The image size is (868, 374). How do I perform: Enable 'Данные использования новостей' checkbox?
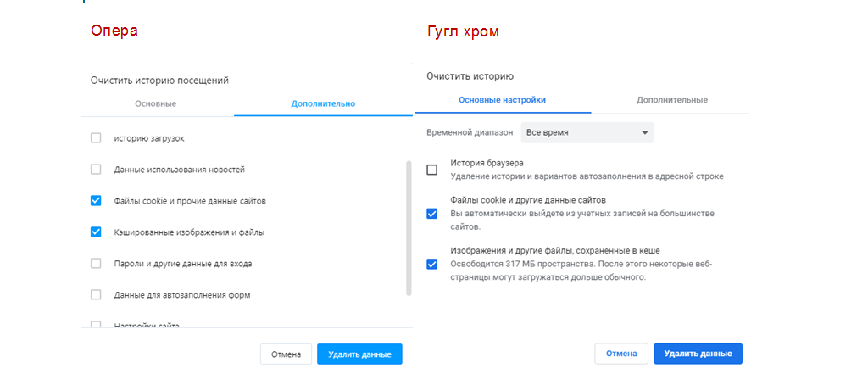[x=96, y=170]
